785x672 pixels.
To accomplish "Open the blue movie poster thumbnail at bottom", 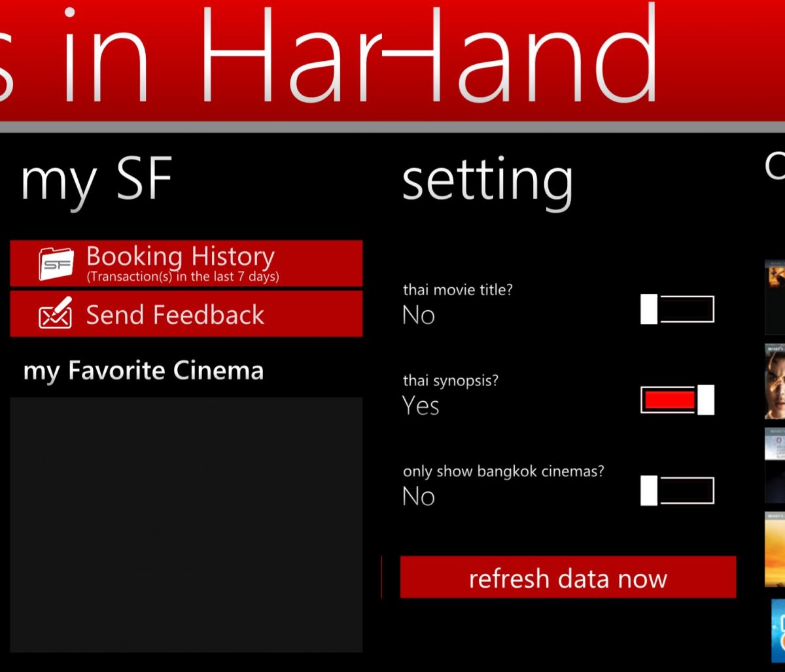I will click(x=778, y=630).
